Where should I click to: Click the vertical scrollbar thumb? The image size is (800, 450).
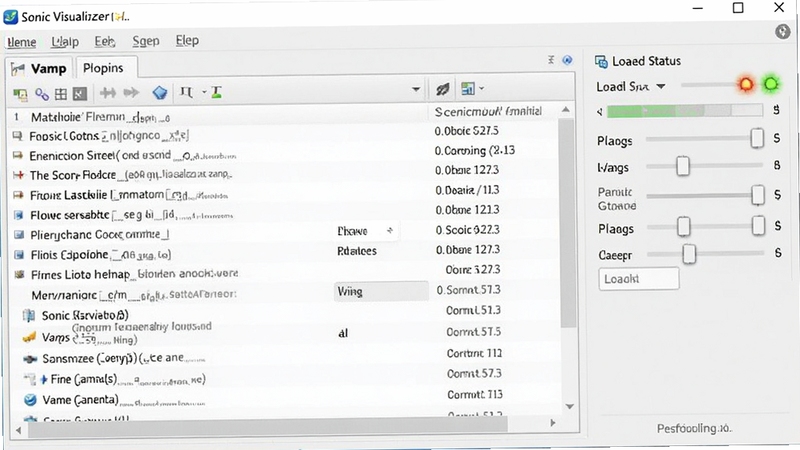tap(566, 223)
